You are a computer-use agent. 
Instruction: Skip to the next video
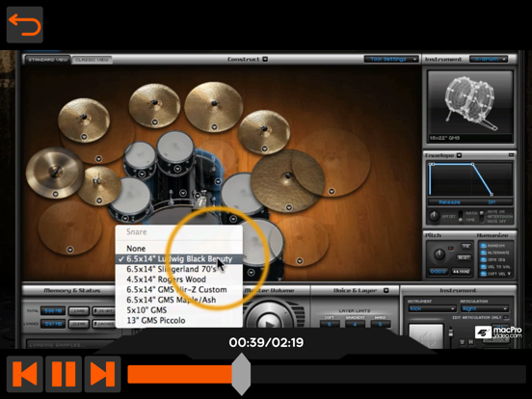click(102, 374)
